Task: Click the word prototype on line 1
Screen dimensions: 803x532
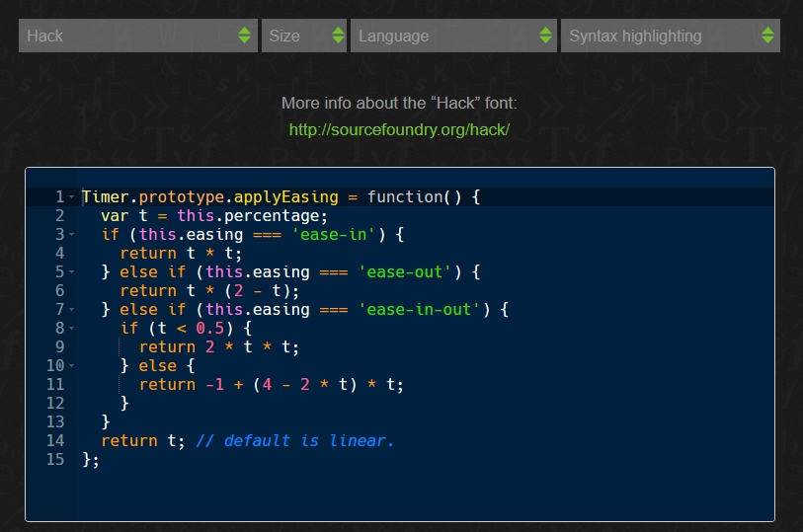Action: [x=182, y=197]
